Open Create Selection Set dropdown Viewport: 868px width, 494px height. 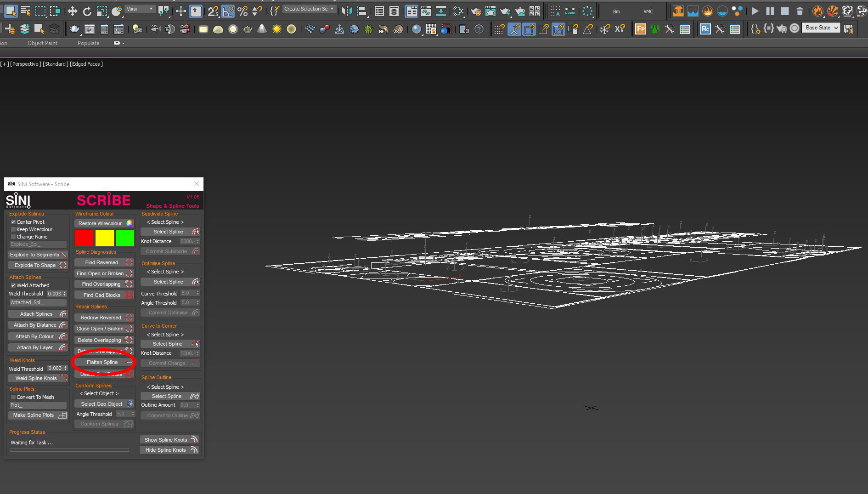(309, 9)
